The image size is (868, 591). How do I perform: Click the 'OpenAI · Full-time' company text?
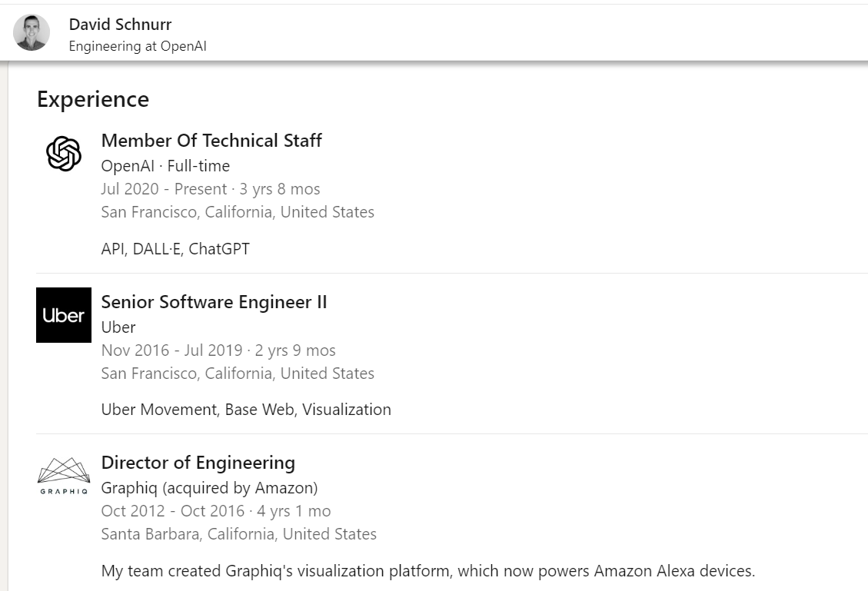pyautogui.click(x=165, y=166)
